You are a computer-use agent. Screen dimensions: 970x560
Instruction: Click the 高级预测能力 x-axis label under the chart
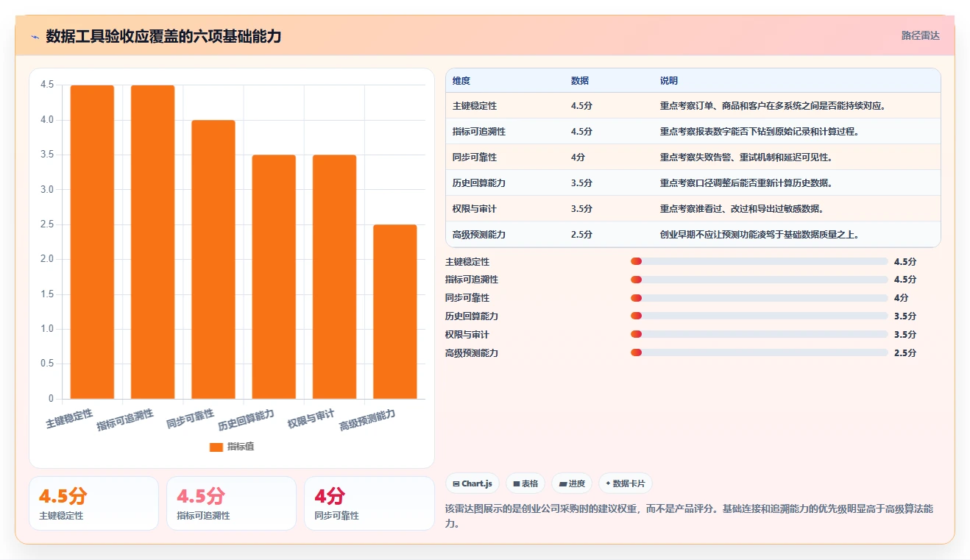367,420
